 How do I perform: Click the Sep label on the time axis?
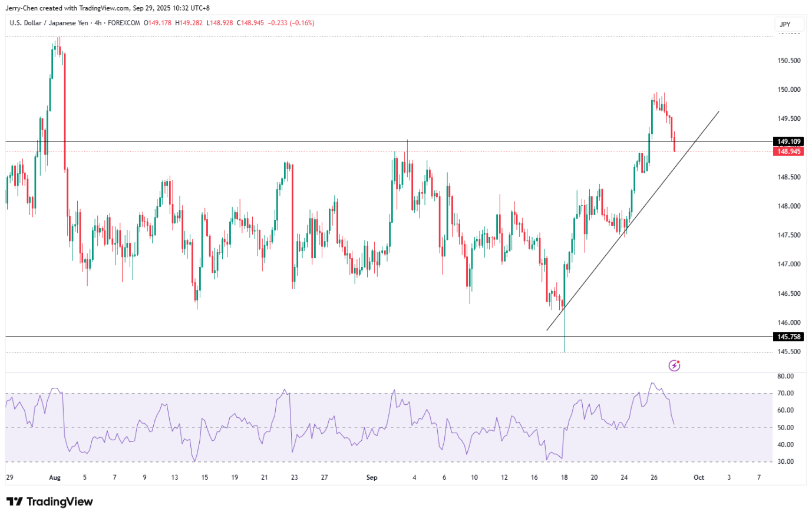(x=371, y=477)
